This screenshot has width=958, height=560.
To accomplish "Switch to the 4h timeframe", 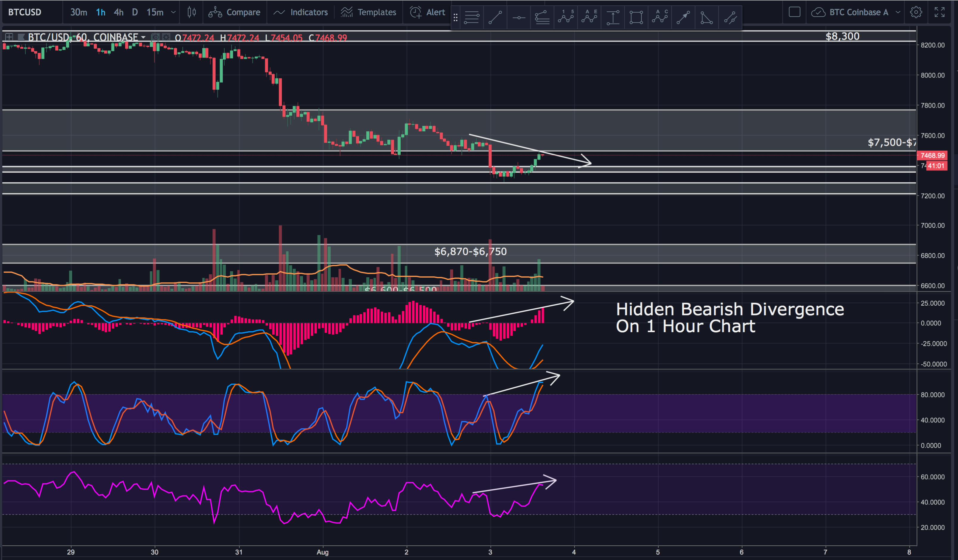I will (119, 12).
